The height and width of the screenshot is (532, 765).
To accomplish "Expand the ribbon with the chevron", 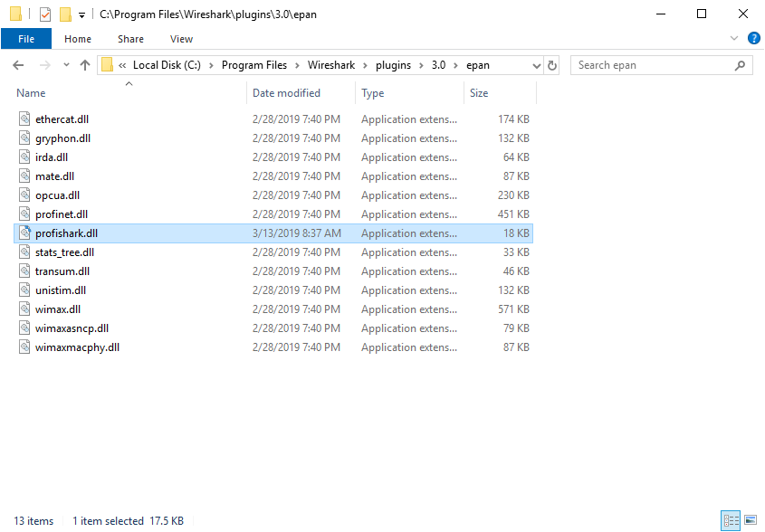I will (734, 39).
